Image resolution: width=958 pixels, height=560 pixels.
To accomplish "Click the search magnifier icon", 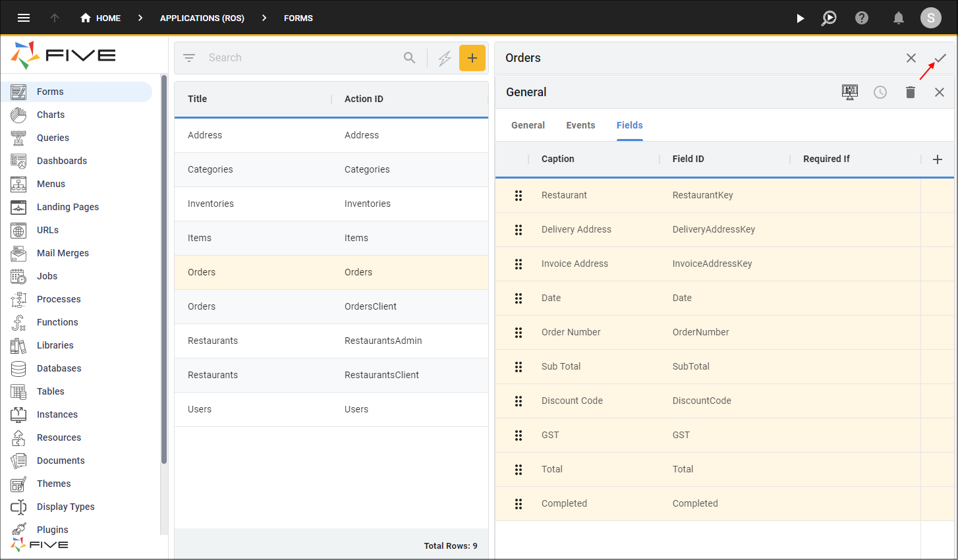I will pyautogui.click(x=409, y=58).
